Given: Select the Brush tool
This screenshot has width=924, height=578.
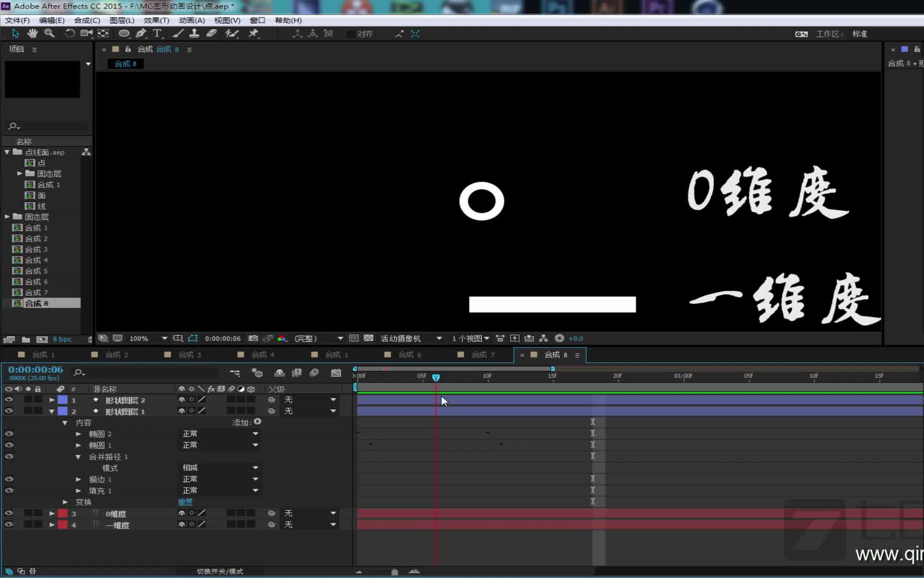Looking at the screenshot, I should pos(178,33).
